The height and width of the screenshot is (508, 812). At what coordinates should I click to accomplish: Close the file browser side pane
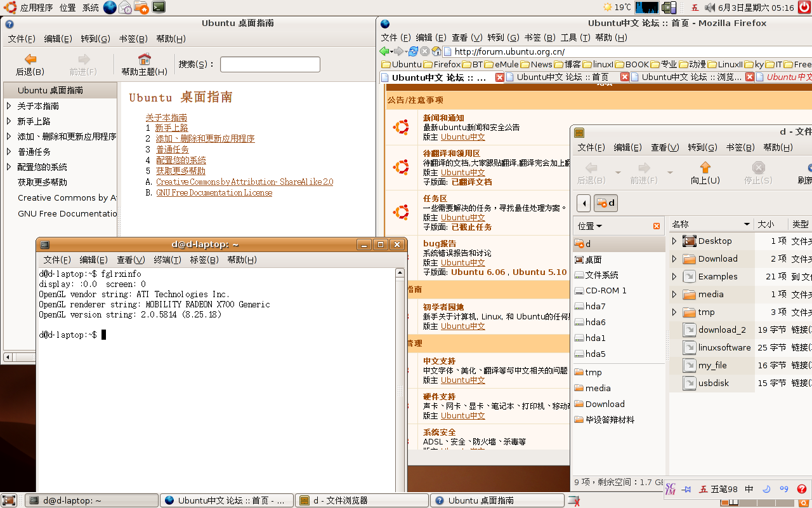(x=657, y=226)
